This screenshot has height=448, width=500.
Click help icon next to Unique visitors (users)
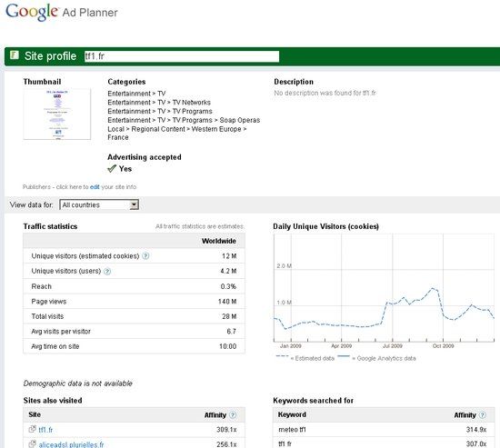click(x=107, y=271)
